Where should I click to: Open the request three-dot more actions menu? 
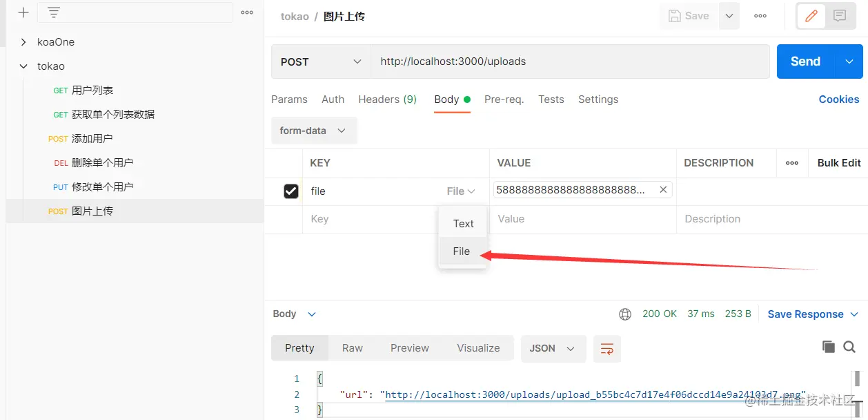[760, 16]
